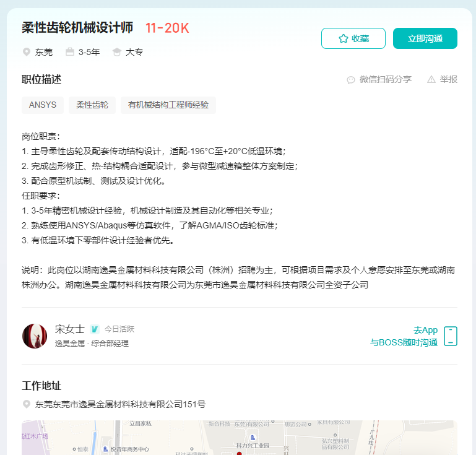The height and width of the screenshot is (455, 476).
Task: Click the warning triangle icon beside 举报
Action: [431, 79]
